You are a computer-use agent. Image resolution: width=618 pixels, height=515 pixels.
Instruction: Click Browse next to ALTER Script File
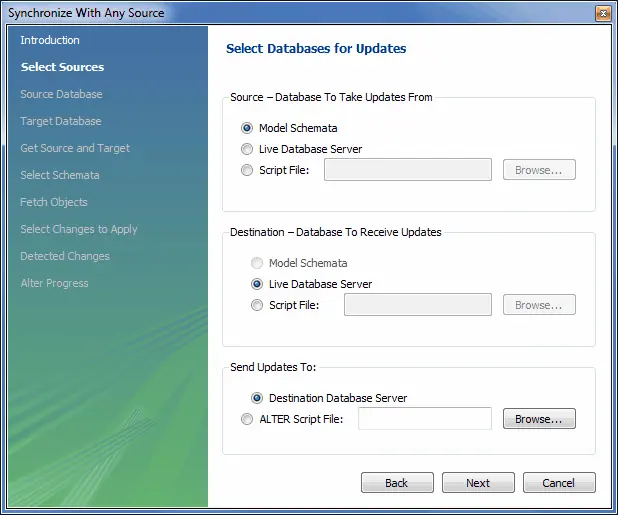539,419
